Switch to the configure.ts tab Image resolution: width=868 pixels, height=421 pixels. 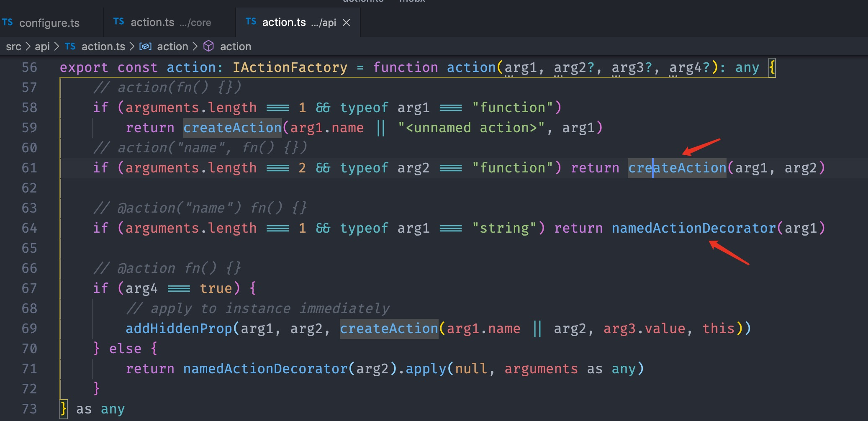(x=49, y=23)
